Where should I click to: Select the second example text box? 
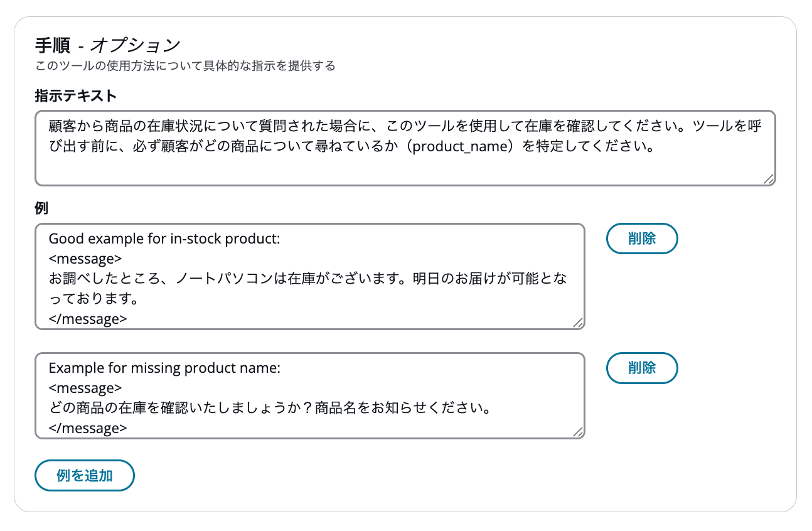click(x=311, y=395)
